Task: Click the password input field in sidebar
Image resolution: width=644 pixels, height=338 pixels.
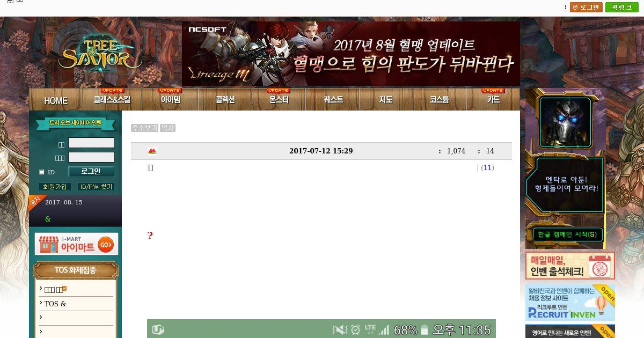Action: [91, 157]
